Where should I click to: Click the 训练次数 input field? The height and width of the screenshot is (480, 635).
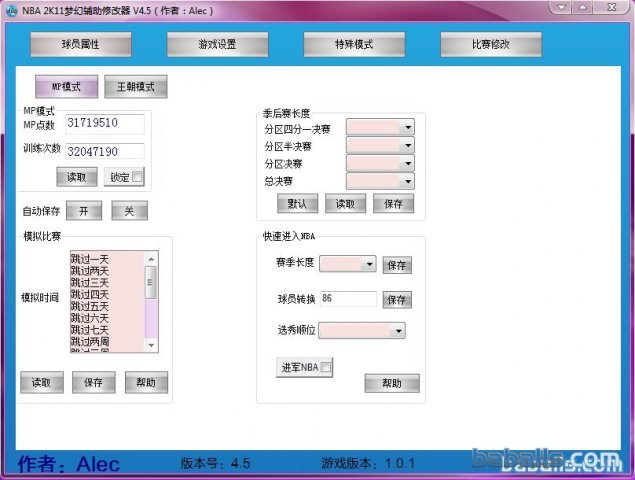point(104,151)
